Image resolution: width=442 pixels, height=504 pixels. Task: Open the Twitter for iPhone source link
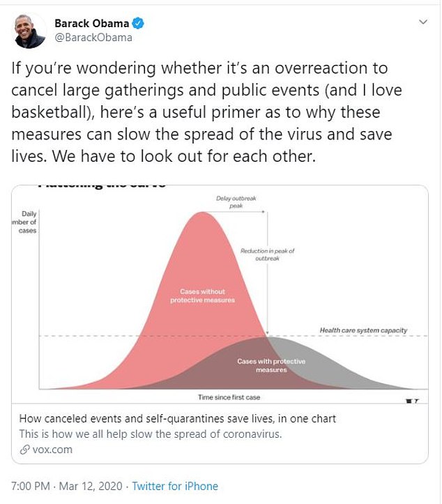point(175,486)
